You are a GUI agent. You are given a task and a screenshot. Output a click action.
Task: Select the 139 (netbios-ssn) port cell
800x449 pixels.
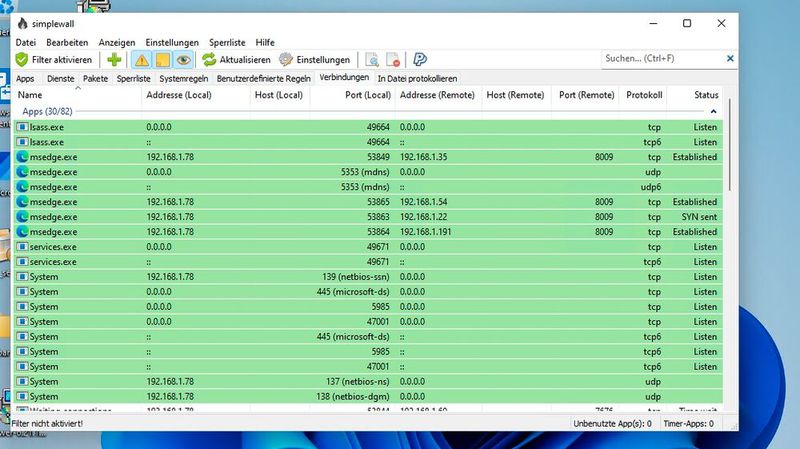(x=356, y=277)
